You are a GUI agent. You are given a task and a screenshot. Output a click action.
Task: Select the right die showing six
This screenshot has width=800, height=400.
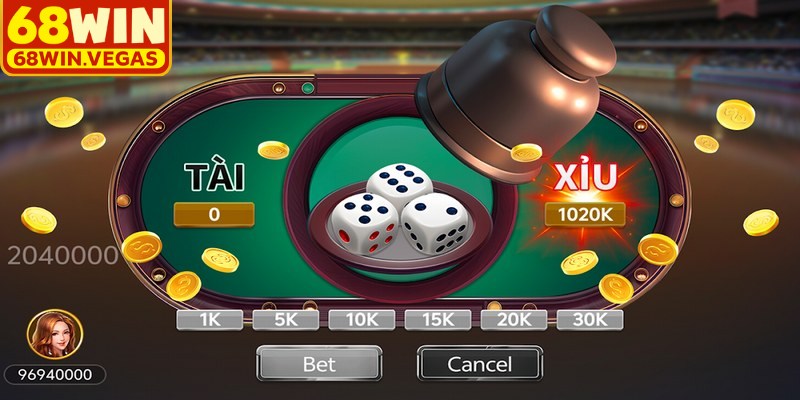435,223
